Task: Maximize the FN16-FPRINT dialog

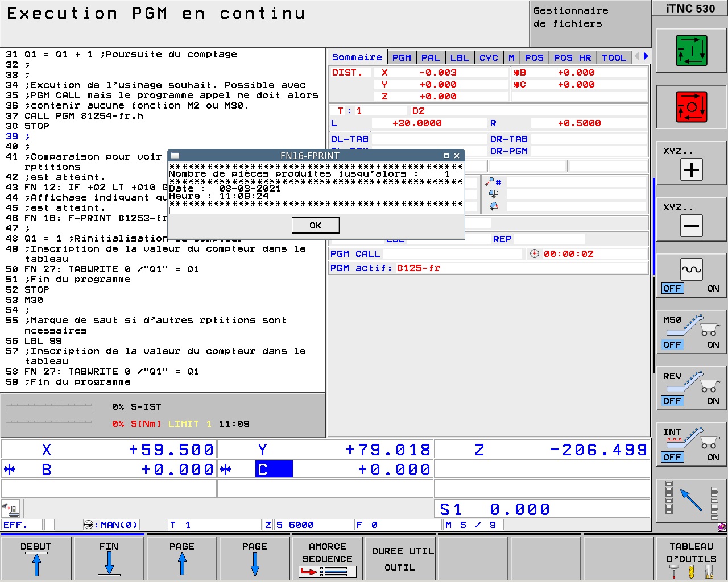Action: click(446, 156)
